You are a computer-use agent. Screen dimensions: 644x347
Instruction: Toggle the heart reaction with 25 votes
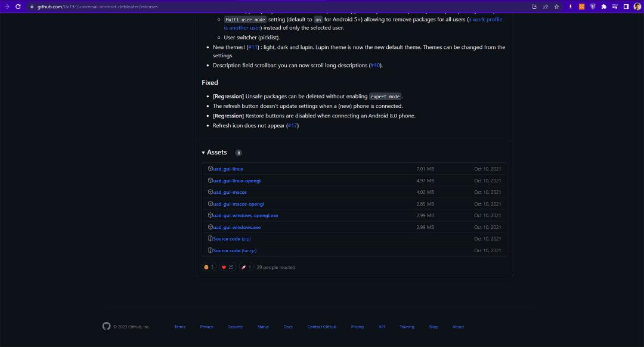(227, 267)
